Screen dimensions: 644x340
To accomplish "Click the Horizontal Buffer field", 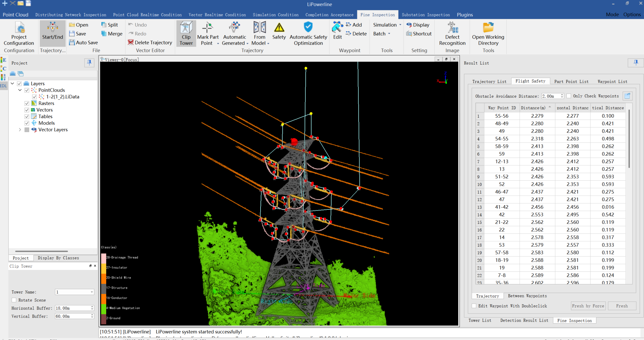I will (x=74, y=308).
